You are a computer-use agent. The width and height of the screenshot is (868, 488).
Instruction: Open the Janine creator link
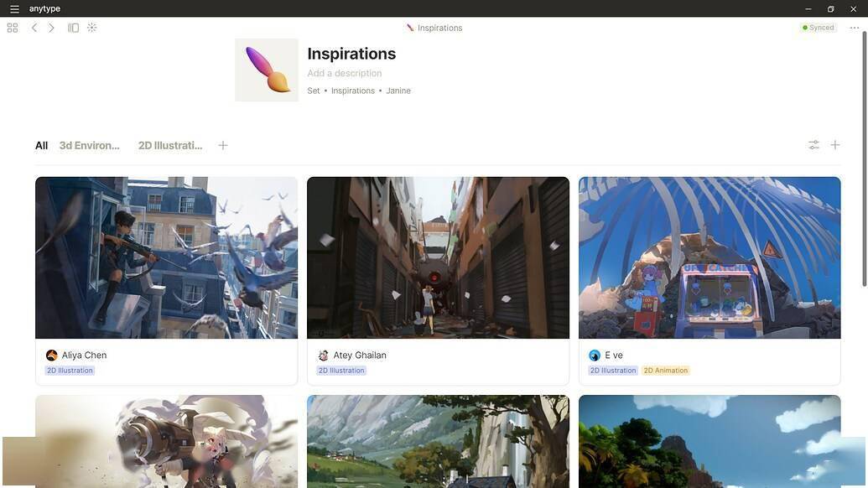click(x=398, y=91)
